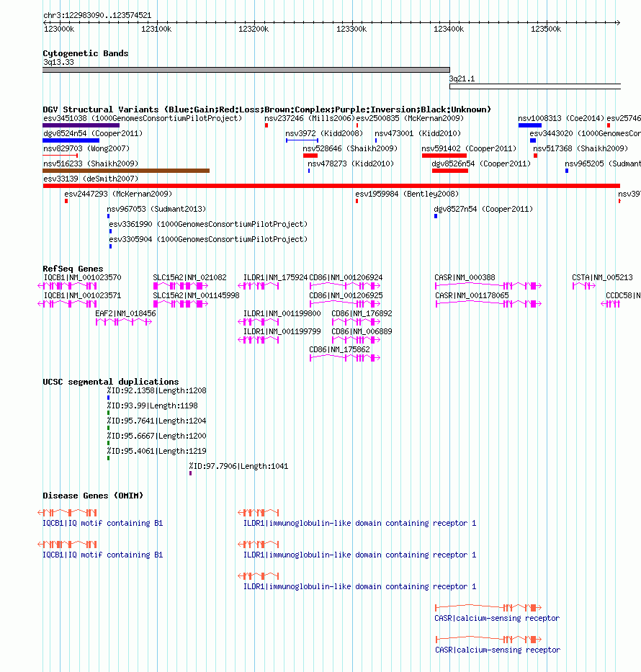641x672 pixels.
Task: Select the CD86|NM_001206925 gene glyph
Action: [x=345, y=304]
